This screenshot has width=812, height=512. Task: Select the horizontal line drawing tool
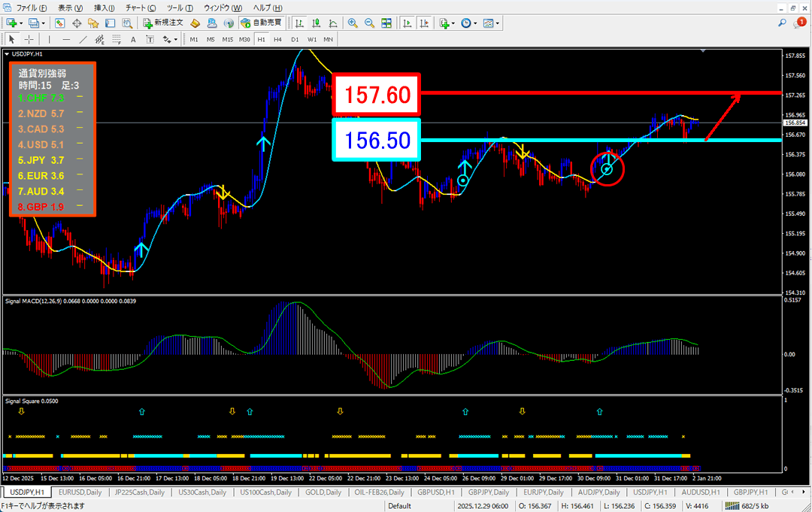67,39
